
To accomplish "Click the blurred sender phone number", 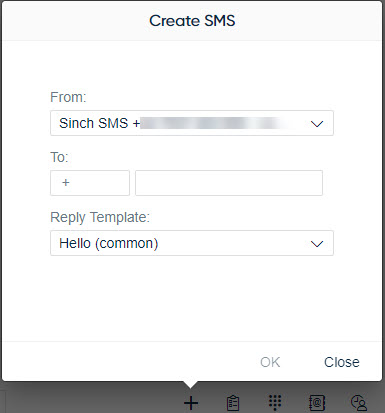I will click(213, 123).
